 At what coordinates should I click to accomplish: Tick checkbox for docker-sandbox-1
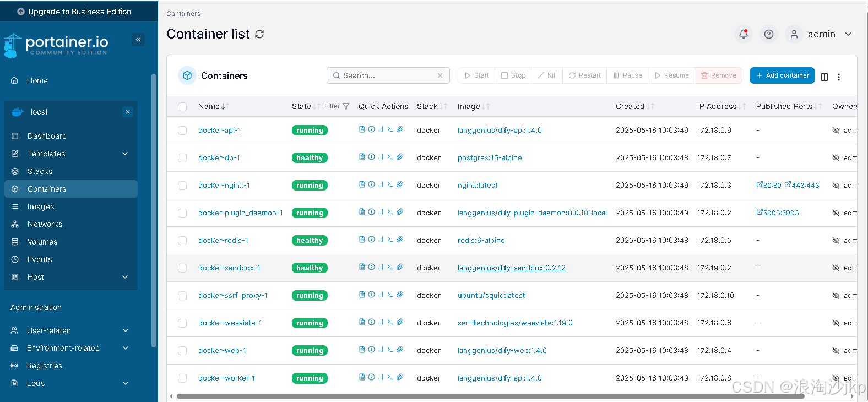182,268
